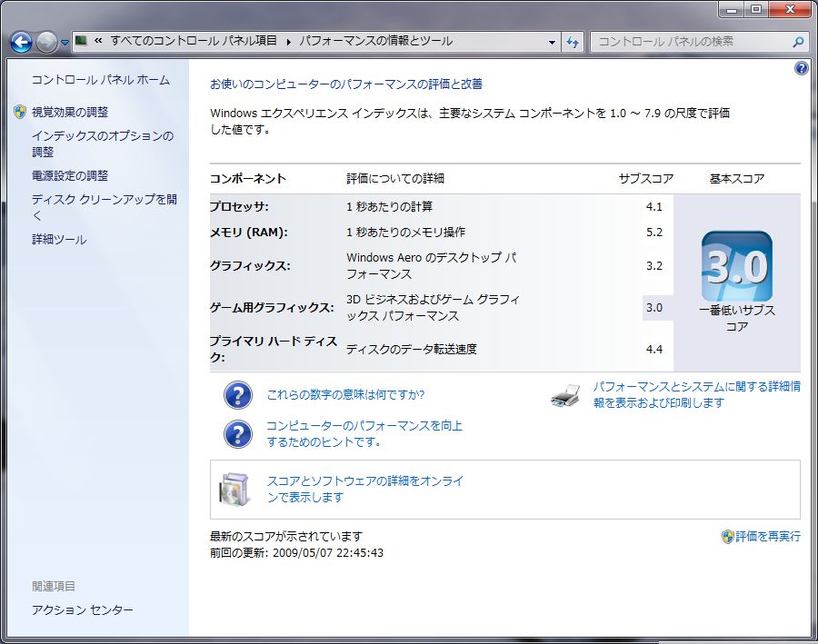Click the double chevron at breadcrumb start
This screenshot has height=644, width=818.
coord(98,41)
